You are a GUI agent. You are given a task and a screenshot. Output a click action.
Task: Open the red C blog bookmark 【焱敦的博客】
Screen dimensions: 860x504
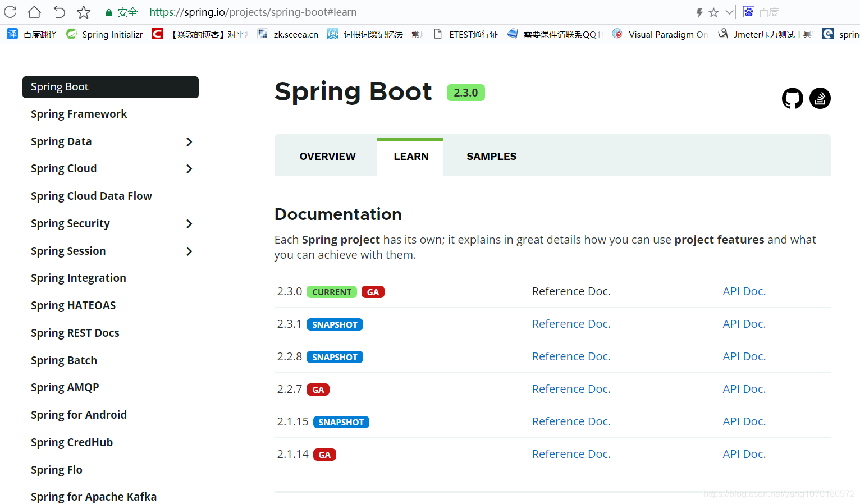(200, 34)
